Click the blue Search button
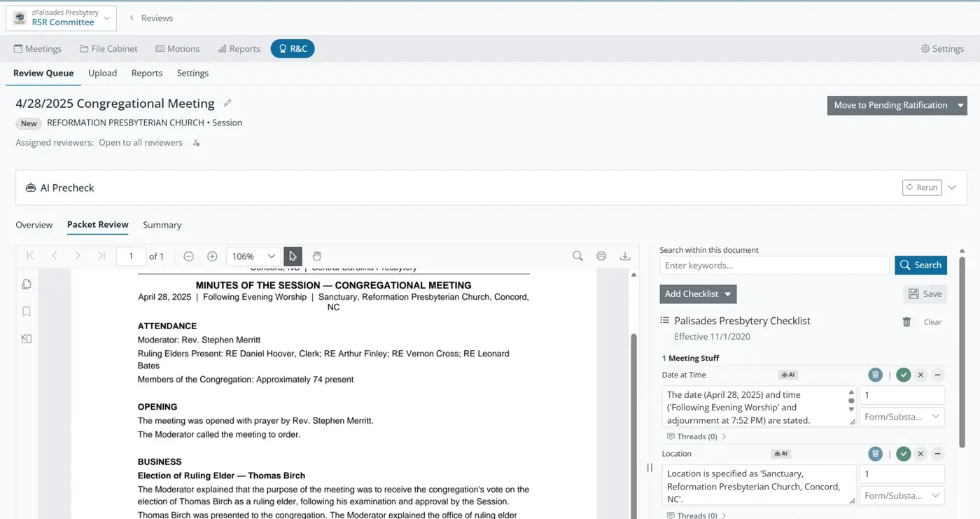The height and width of the screenshot is (519, 980). [920, 265]
